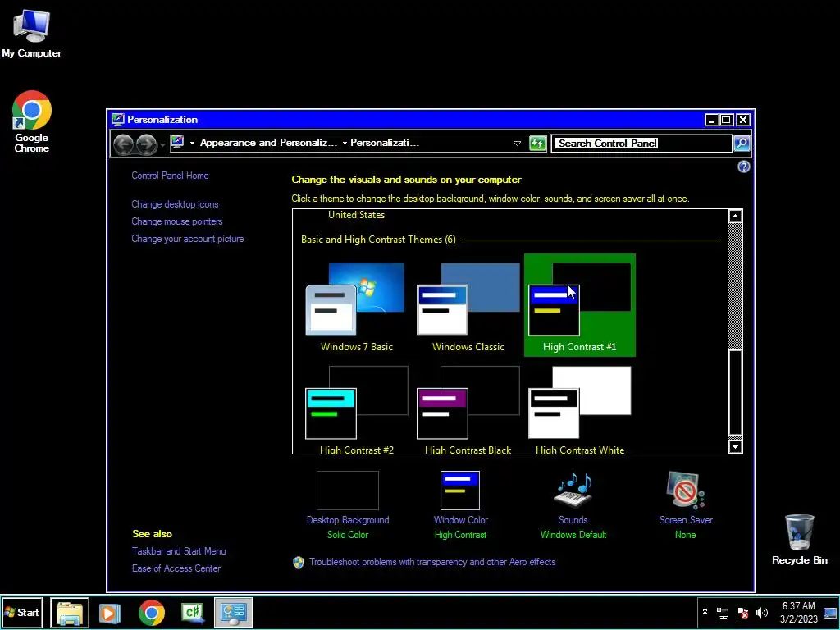840x630 pixels.
Task: Click the Appearance and Personalization breadcrumb
Action: pos(268,143)
